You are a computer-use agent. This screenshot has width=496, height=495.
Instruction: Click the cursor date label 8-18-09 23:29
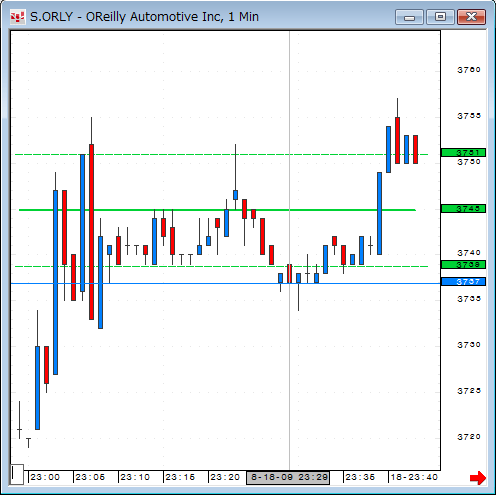pyautogui.click(x=288, y=478)
